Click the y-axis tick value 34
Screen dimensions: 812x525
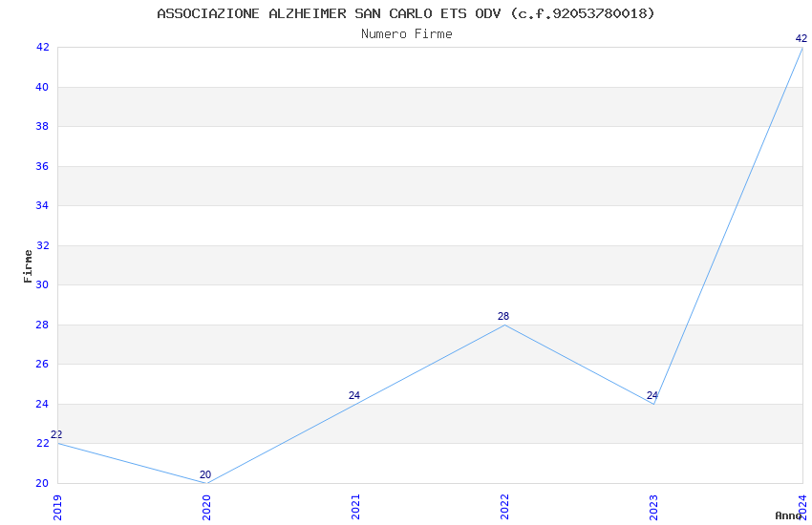point(42,205)
